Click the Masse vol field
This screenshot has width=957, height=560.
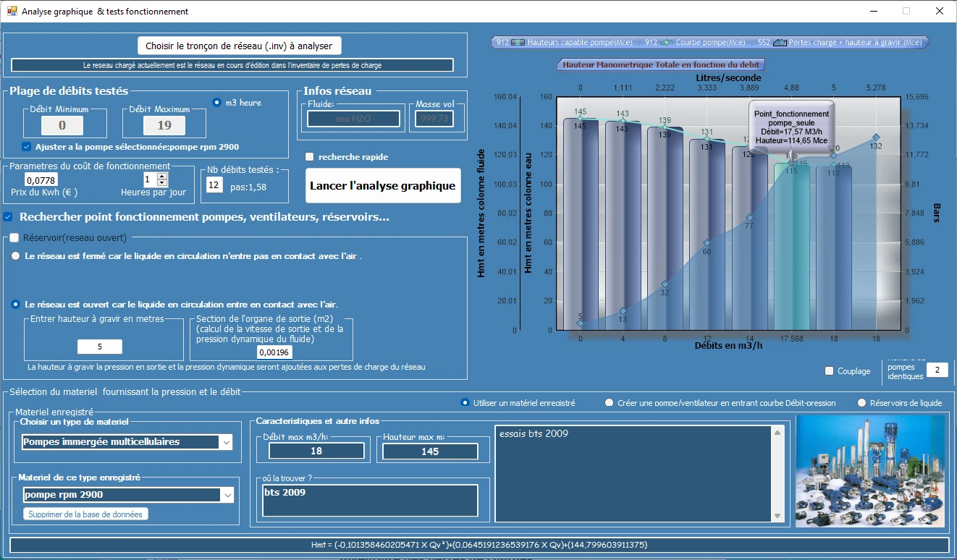[x=434, y=119]
